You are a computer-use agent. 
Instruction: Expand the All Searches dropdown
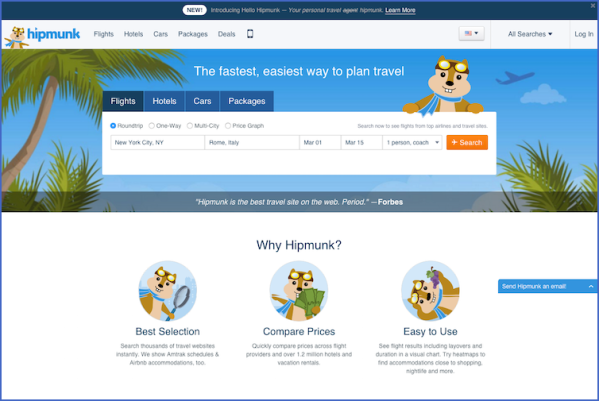point(530,34)
